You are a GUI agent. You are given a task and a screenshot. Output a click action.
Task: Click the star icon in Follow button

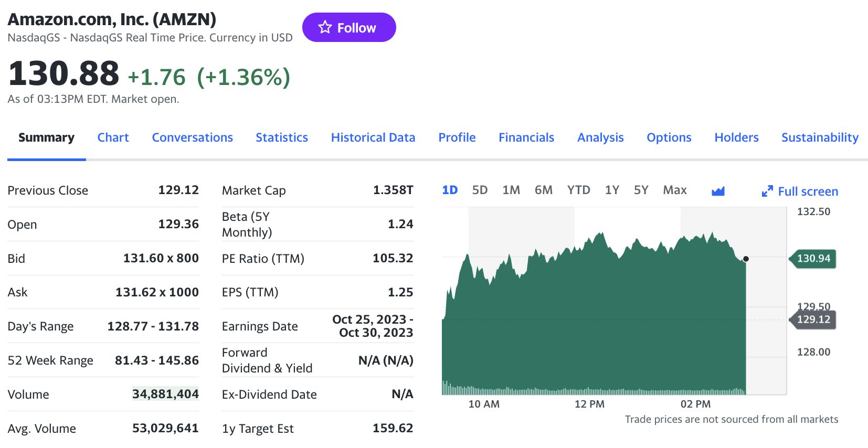coord(325,27)
